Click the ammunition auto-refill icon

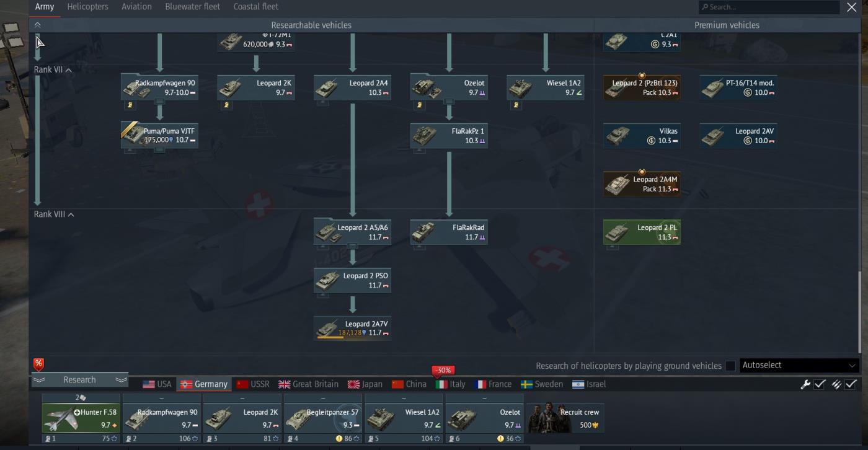pos(836,384)
